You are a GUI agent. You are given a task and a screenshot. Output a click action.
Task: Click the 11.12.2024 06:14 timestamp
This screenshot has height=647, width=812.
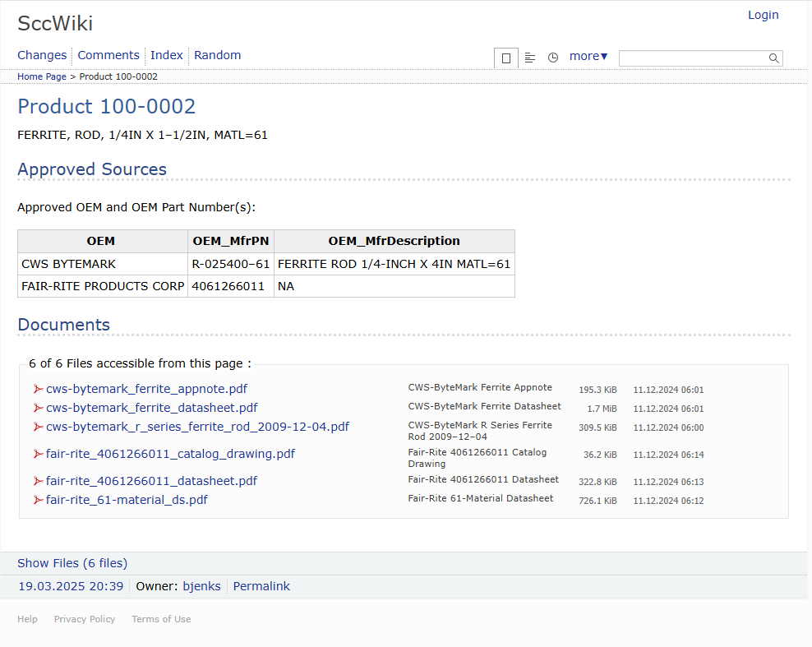coord(668,455)
